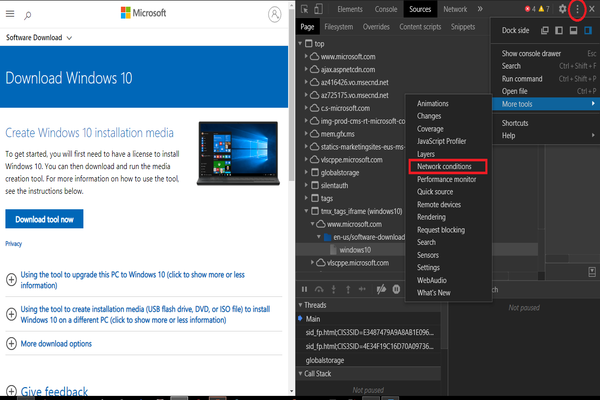This screenshot has height=400, width=600.
Task: Dock DevTools to the left icon
Action: pos(559,31)
